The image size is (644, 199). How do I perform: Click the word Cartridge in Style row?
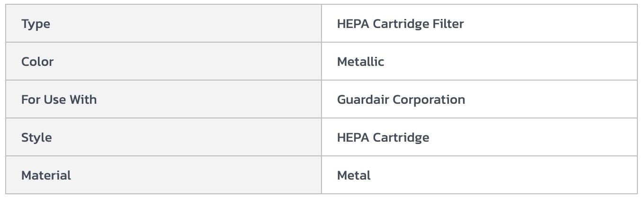click(x=401, y=137)
